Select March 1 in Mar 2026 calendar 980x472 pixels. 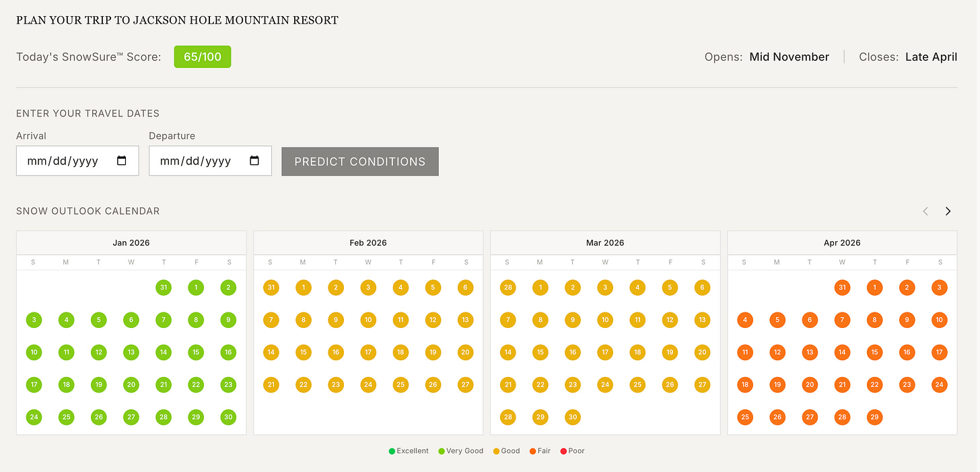click(x=540, y=288)
